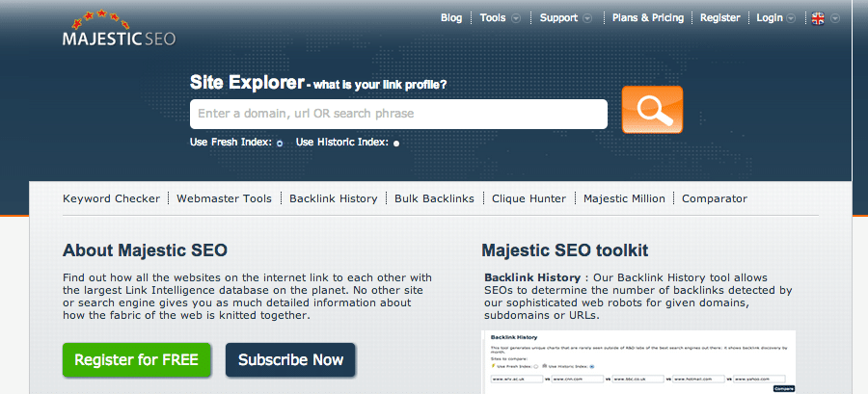The width and height of the screenshot is (868, 394).
Task: Open the language dropdown arrow beside flag
Action: 835,18
